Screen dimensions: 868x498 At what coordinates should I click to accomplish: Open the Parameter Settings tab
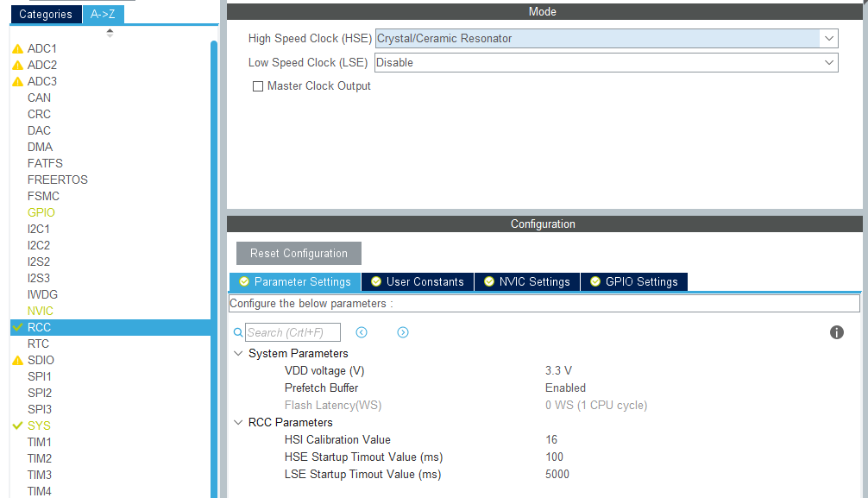(295, 281)
